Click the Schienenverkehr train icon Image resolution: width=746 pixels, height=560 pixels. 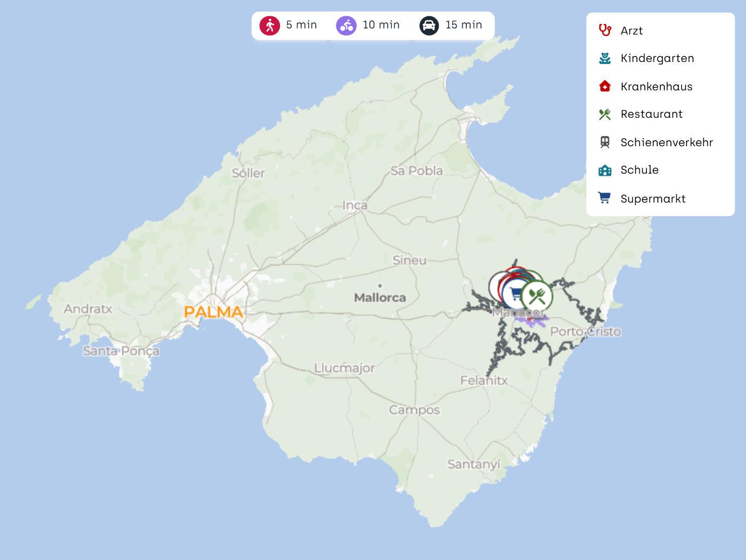pyautogui.click(x=605, y=142)
